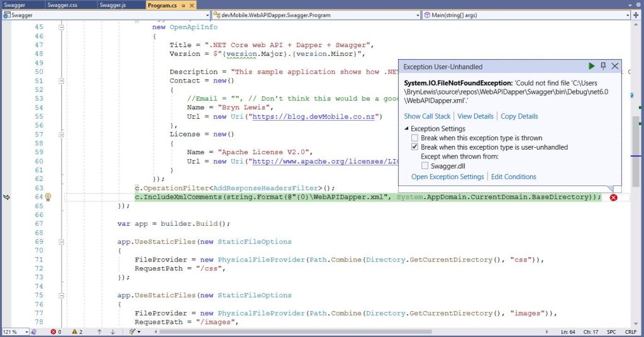Screen dimensions: 644x337
Task: Click the warnings count icon showing 2
Action: point(75,331)
